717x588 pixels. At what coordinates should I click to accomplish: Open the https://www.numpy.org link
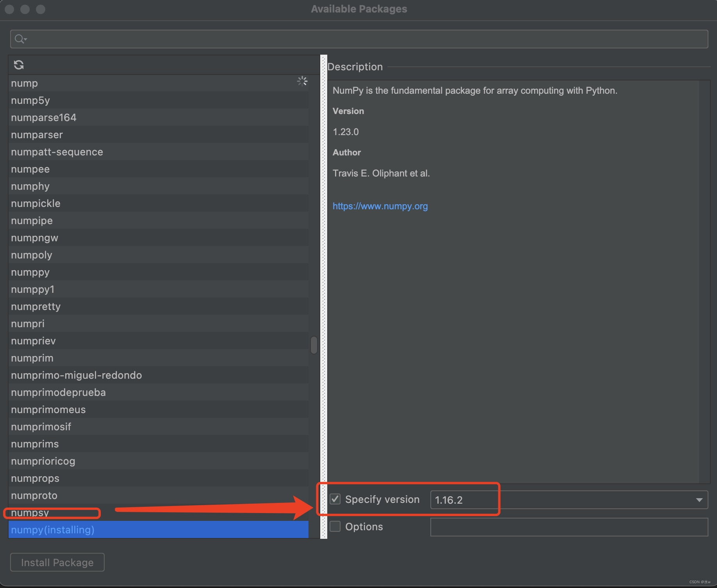pyautogui.click(x=380, y=206)
